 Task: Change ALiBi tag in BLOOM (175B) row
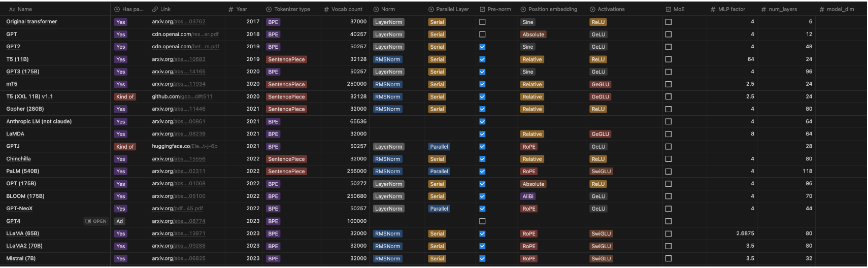click(528, 196)
